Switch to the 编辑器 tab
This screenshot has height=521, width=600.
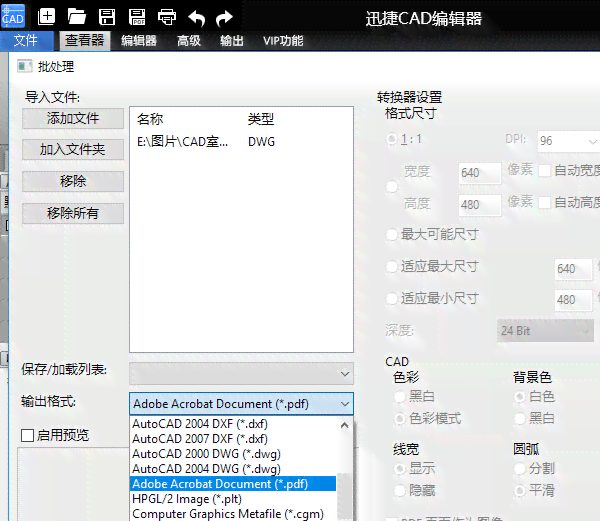[139, 41]
